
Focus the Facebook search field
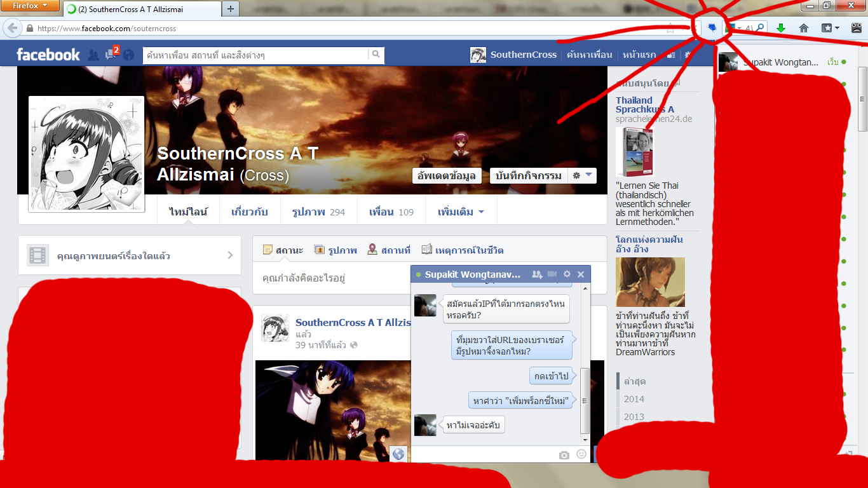256,55
